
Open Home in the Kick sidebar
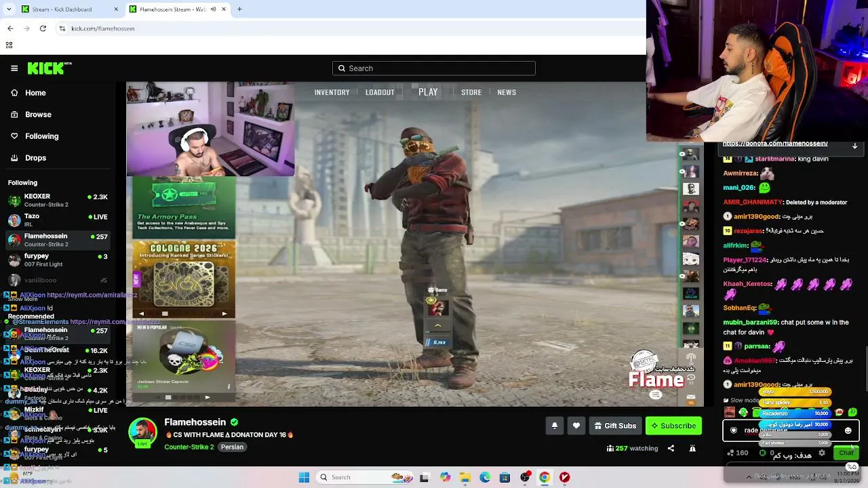(x=35, y=93)
